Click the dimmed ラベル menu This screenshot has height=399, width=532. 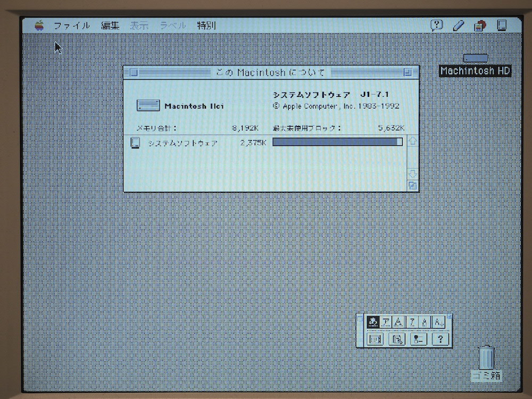173,26
